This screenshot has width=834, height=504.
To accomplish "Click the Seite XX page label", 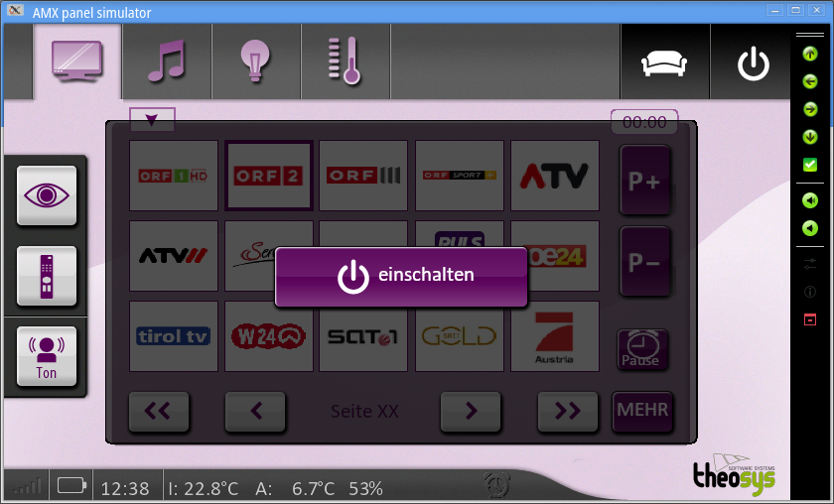I will (x=364, y=411).
